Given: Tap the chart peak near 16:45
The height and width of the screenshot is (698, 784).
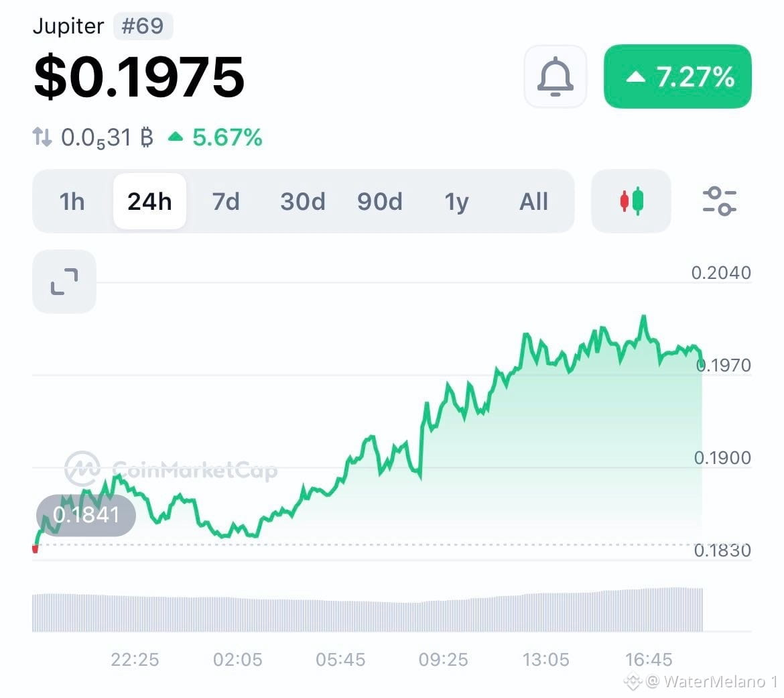Looking at the screenshot, I should click(x=644, y=316).
